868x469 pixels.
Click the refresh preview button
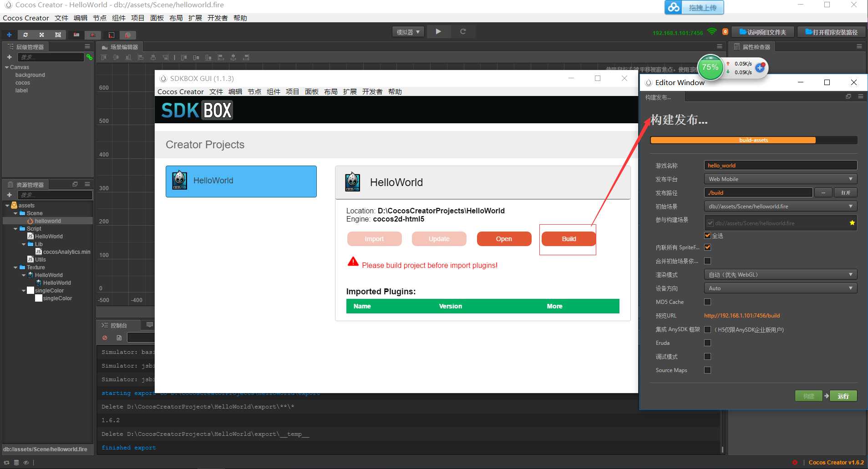[463, 31]
